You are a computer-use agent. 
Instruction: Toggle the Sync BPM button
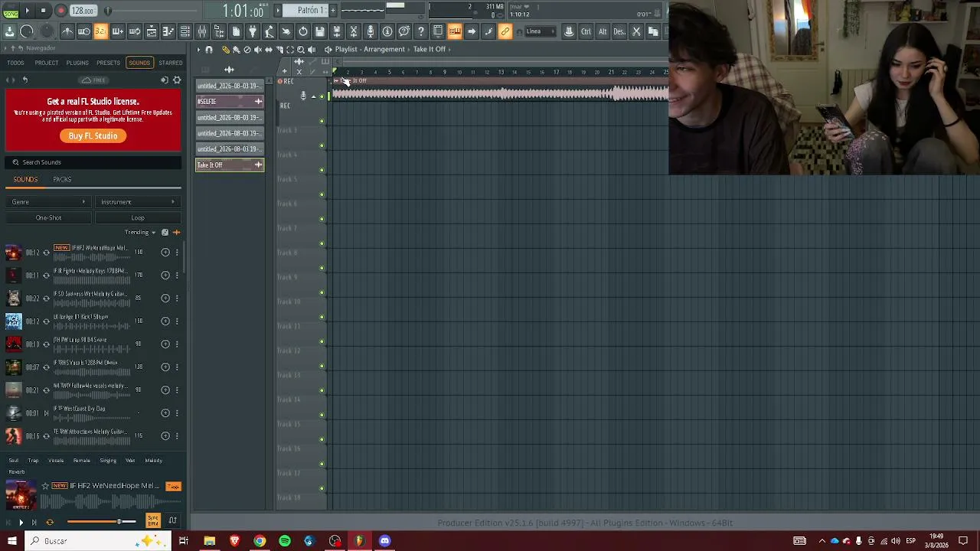(x=153, y=521)
